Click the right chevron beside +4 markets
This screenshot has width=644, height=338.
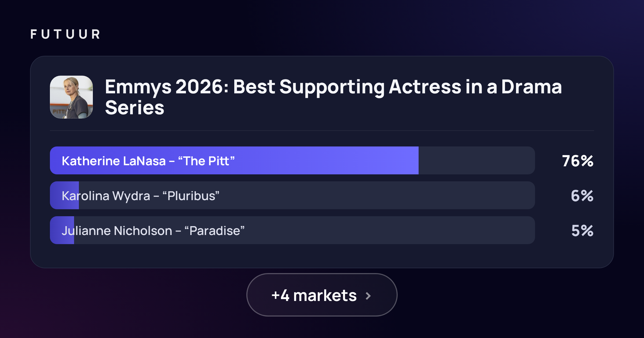coord(368,296)
